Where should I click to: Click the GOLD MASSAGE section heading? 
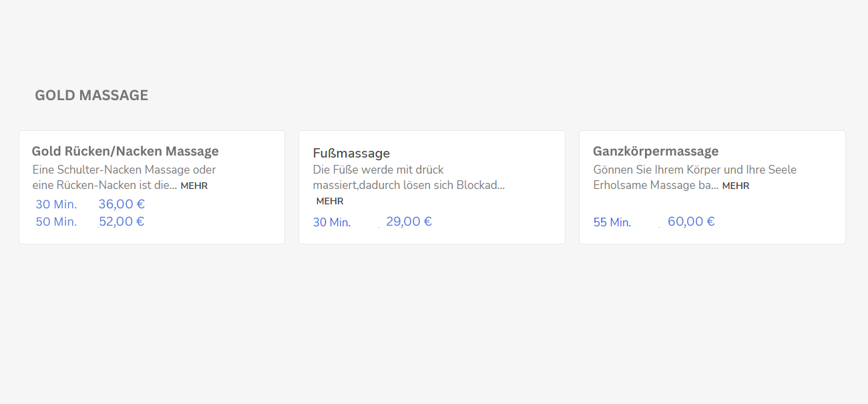pos(91,95)
